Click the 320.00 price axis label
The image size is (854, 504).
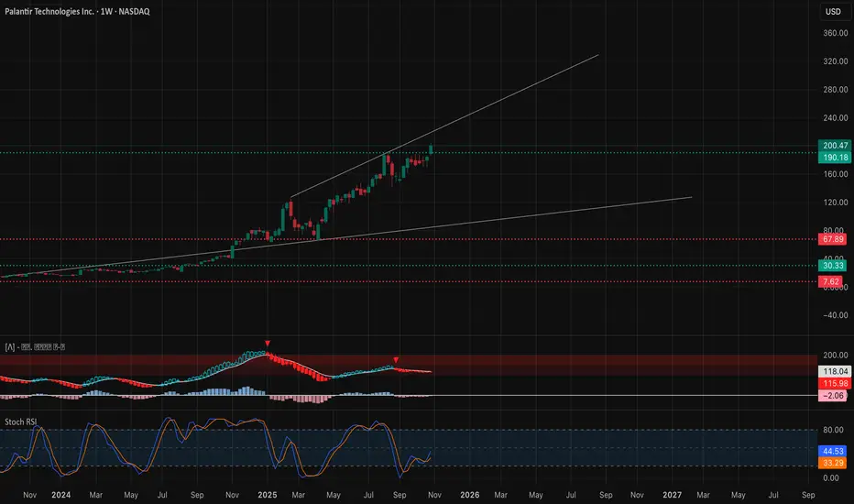tap(836, 61)
